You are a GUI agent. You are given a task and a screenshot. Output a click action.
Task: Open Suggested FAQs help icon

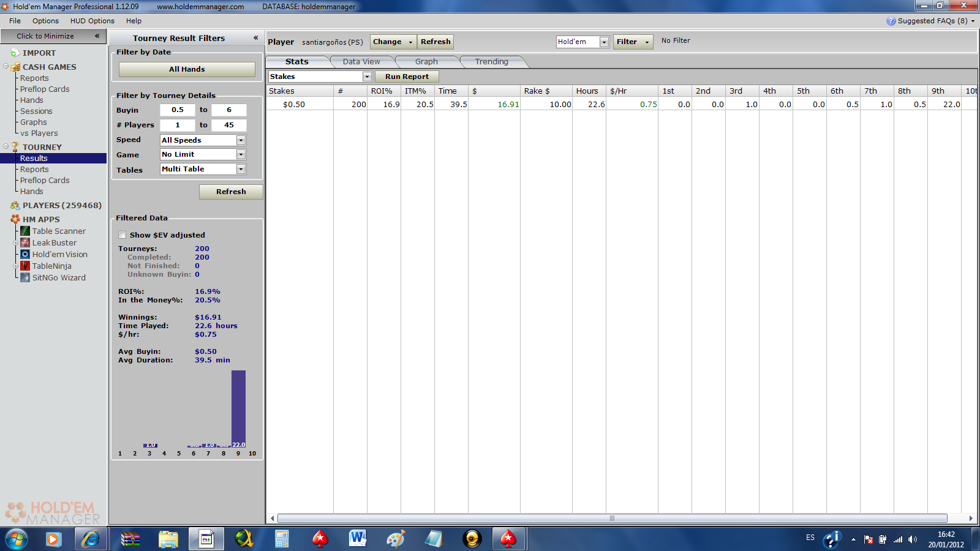tap(891, 21)
